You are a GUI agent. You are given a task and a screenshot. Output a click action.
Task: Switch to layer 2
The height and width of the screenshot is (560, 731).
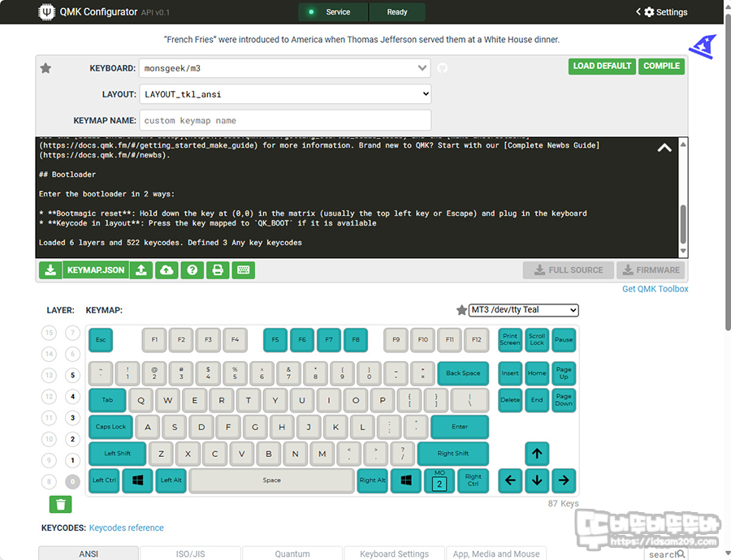(x=72, y=439)
